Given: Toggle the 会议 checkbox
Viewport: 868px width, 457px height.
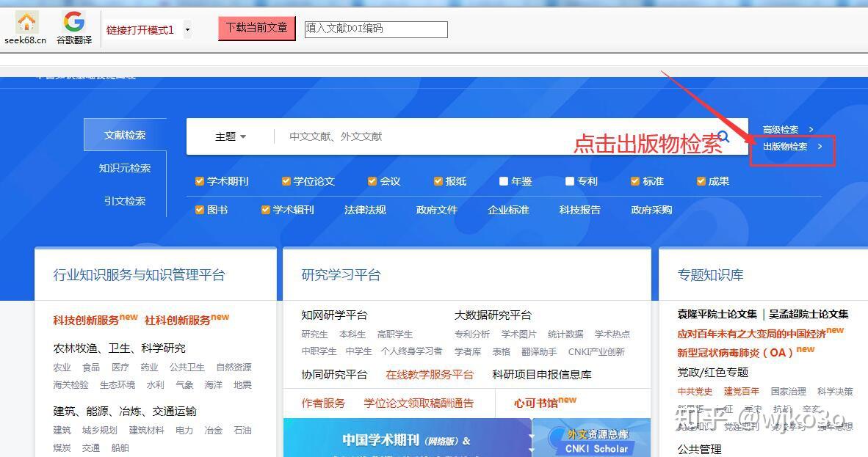Looking at the screenshot, I should coord(372,181).
